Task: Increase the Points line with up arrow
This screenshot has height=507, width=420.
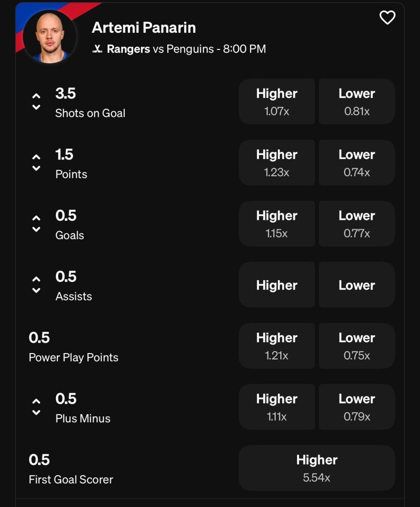Action: (x=36, y=157)
